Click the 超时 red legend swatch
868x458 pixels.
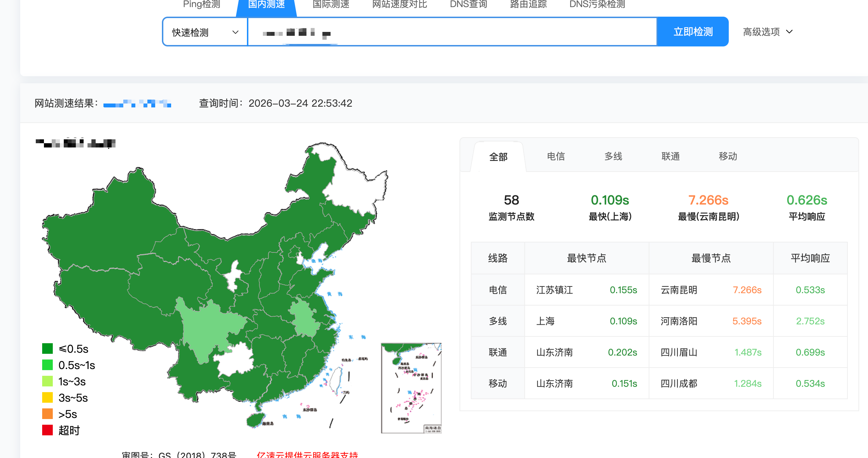coord(46,430)
